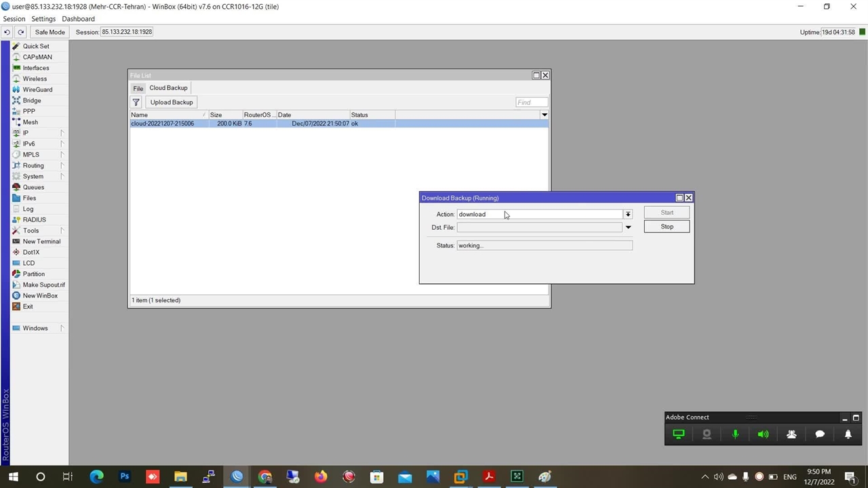Image resolution: width=868 pixels, height=488 pixels.
Task: Open the Settings menu
Action: [x=43, y=19]
